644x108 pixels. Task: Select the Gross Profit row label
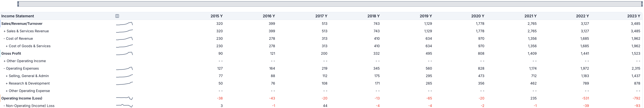[x=11, y=53]
